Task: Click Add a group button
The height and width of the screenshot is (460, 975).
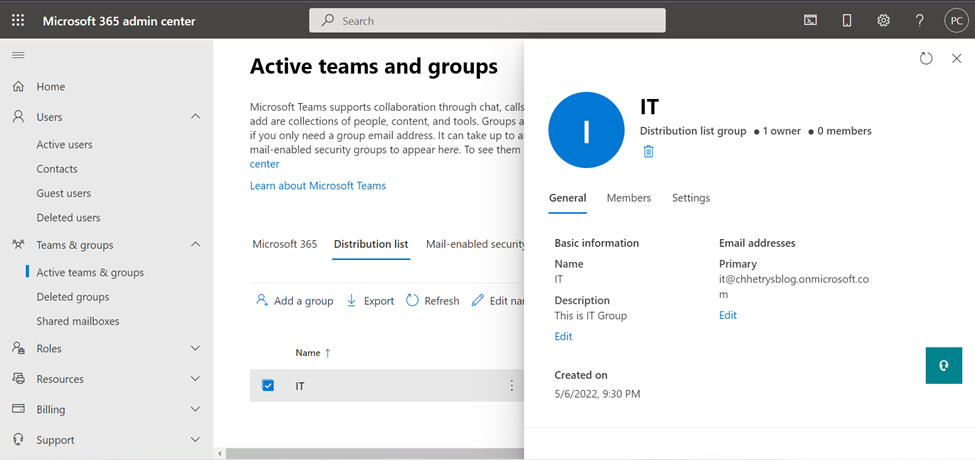Action: (295, 301)
